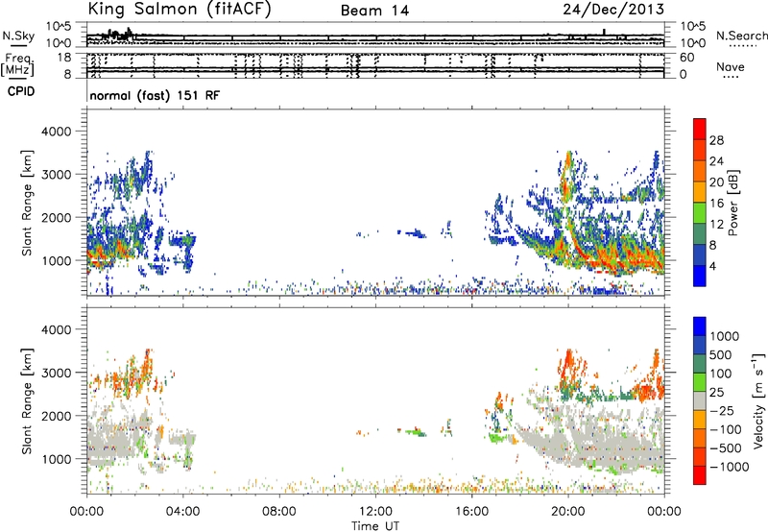
Task: Click the 'Velocity [m s-1]' color bar label
Action: [758, 400]
